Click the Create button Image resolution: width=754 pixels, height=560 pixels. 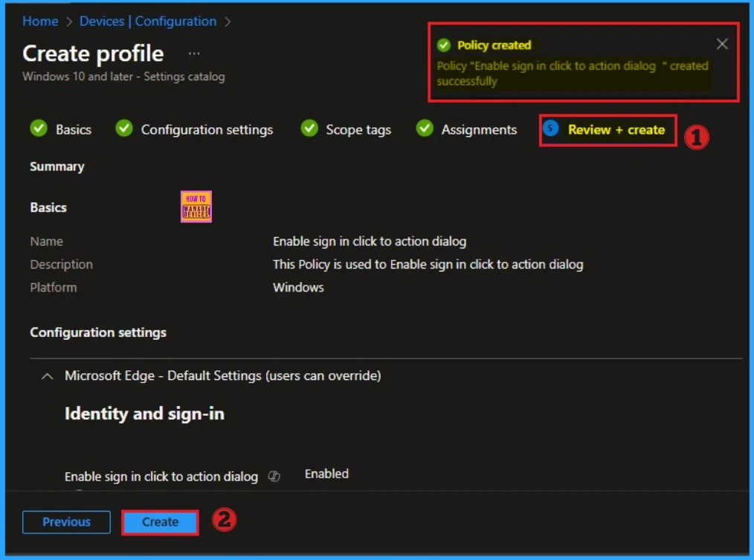[160, 522]
